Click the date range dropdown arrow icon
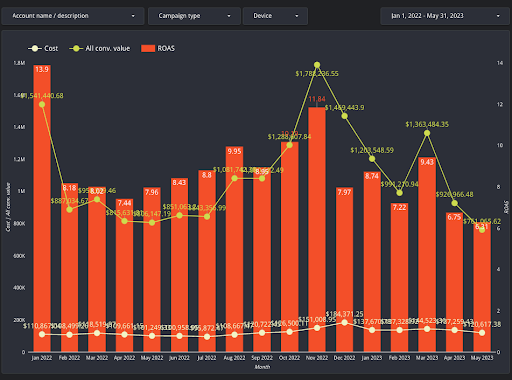512x380 pixels. [498, 16]
